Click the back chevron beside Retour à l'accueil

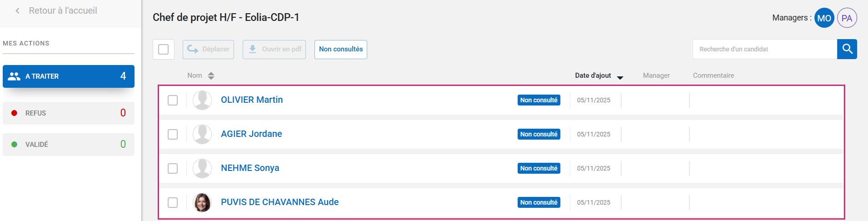pyautogui.click(x=18, y=10)
